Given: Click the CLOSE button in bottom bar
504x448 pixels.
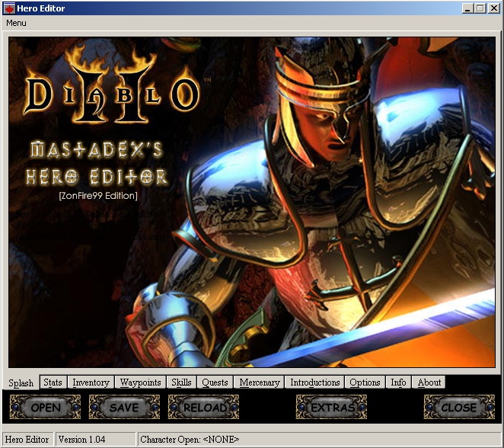Looking at the screenshot, I should pos(459,407).
